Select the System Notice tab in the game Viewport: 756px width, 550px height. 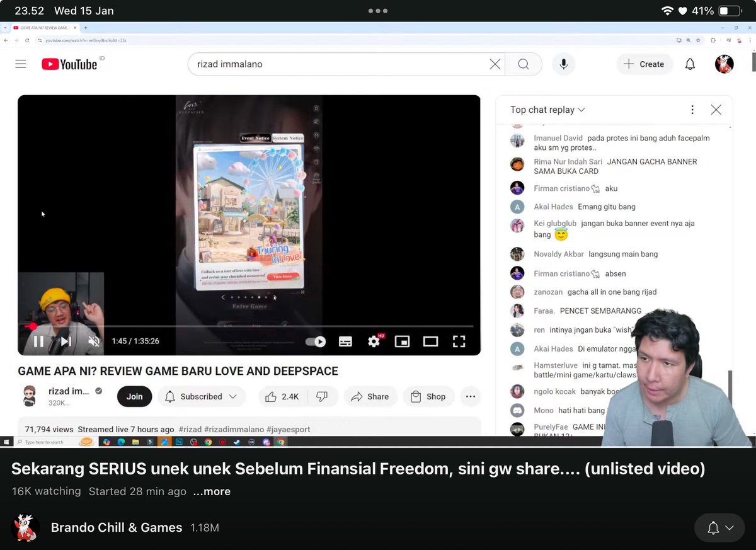288,138
